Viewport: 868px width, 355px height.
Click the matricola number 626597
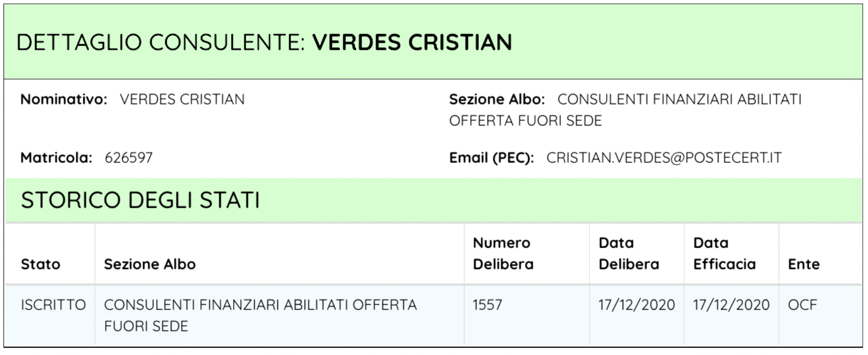point(129,157)
